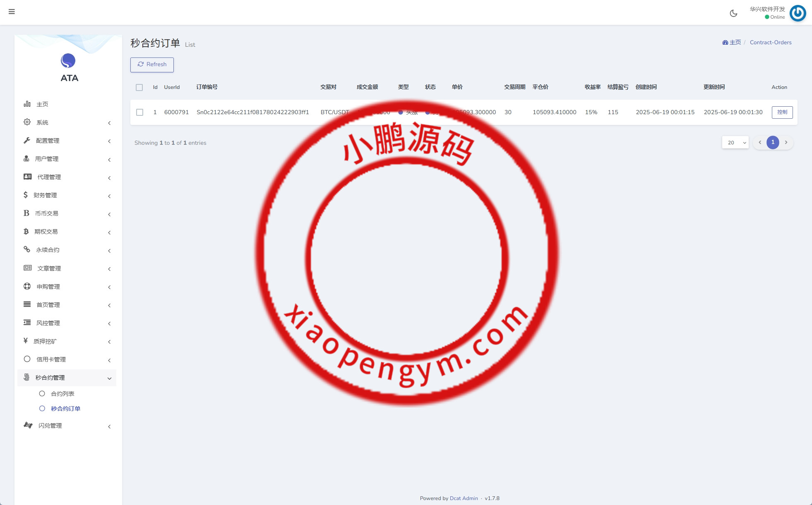Viewport: 812px width, 505px height.
Task: Select the 币币交易 B icon
Action: 26,213
